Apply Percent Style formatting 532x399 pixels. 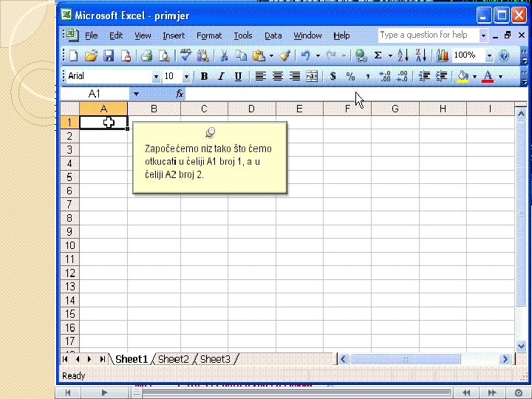click(350, 77)
